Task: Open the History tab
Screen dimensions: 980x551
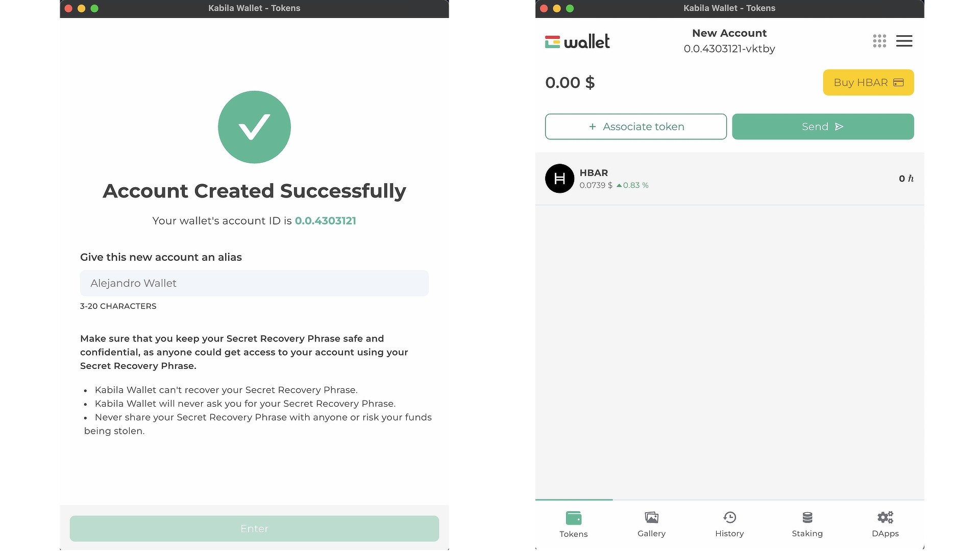Action: [x=729, y=524]
